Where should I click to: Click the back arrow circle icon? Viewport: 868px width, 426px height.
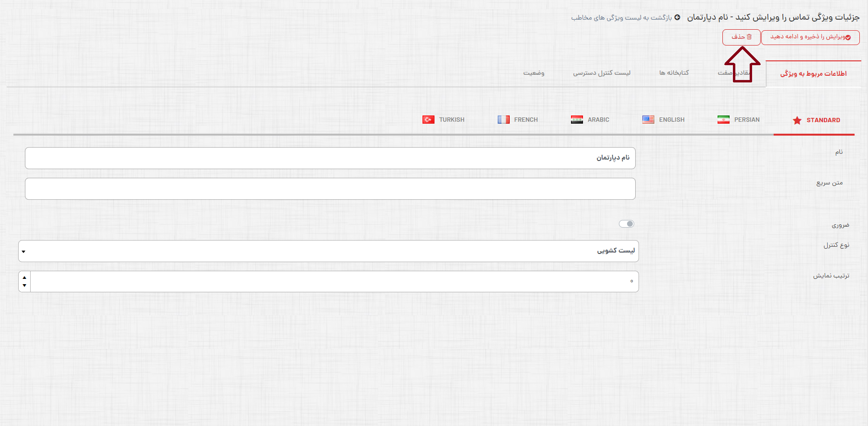click(x=677, y=17)
